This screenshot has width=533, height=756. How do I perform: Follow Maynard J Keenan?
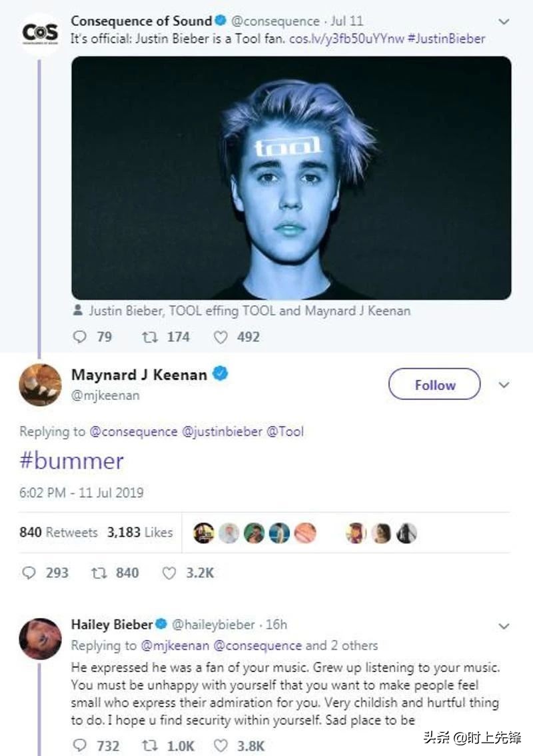[434, 385]
